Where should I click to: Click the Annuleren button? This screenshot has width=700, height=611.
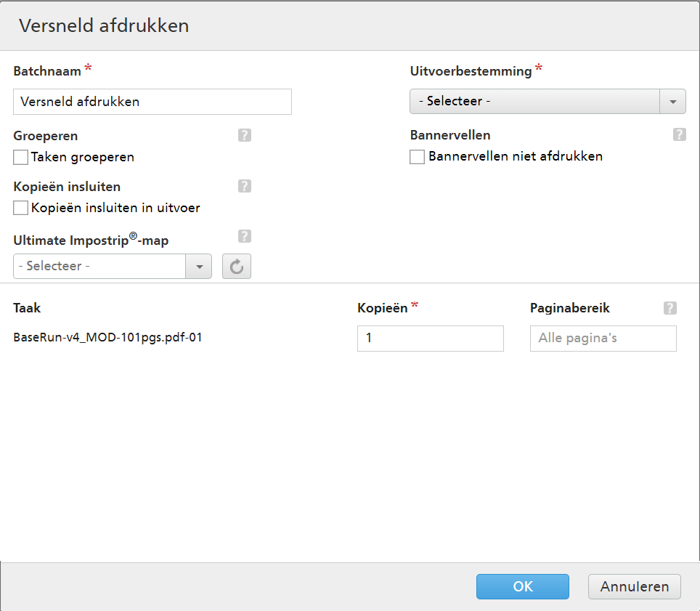click(x=634, y=587)
